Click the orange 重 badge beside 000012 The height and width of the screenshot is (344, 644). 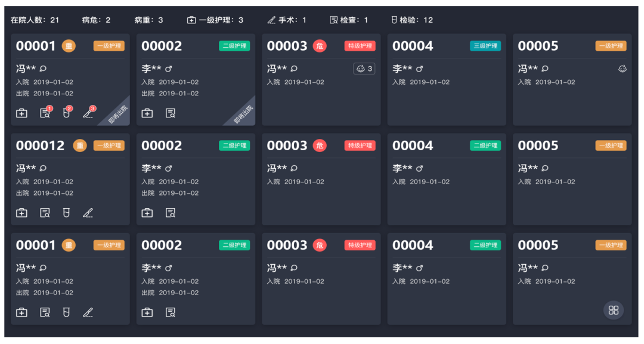click(80, 145)
